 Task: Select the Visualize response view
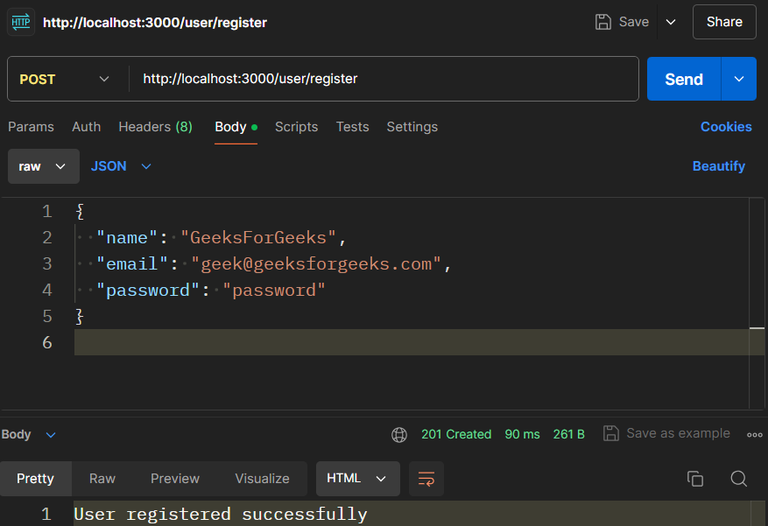click(x=262, y=478)
